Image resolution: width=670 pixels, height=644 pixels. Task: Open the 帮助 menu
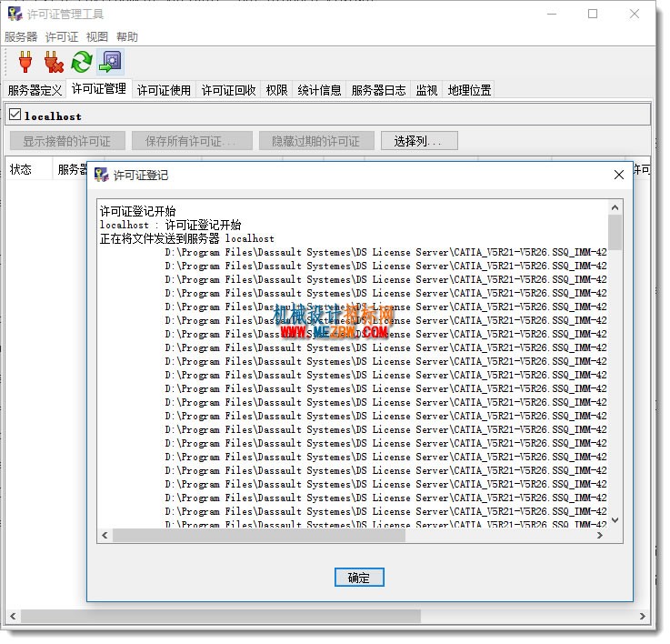pyautogui.click(x=127, y=37)
